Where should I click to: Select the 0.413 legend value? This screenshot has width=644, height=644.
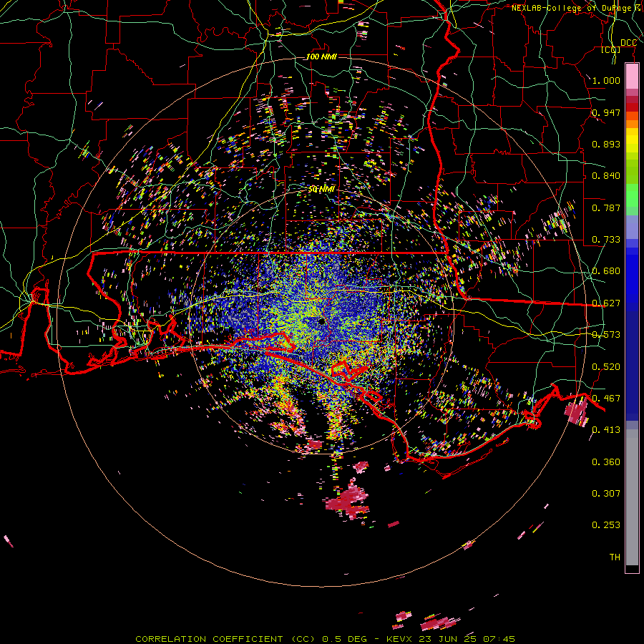pos(606,430)
